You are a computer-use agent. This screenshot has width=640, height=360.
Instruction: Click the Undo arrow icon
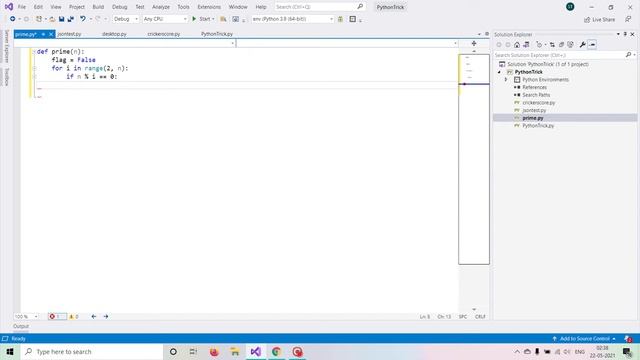click(83, 19)
